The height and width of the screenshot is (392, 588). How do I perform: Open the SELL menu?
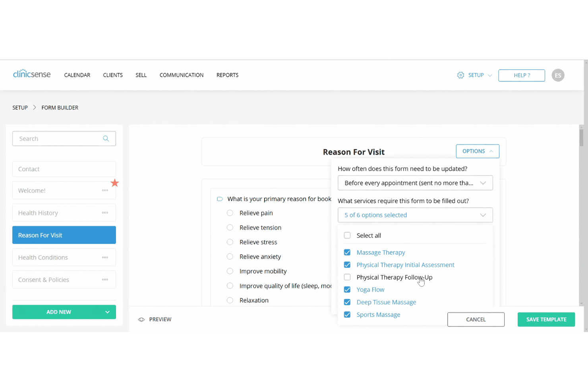coord(141,75)
